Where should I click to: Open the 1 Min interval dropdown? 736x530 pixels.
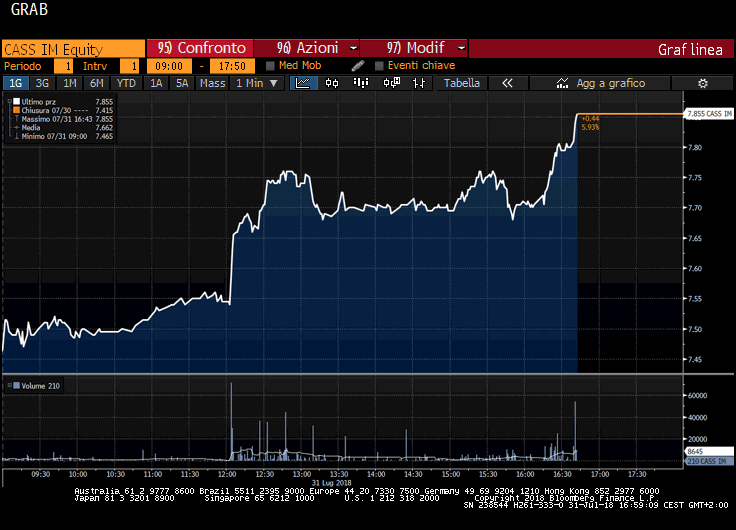point(256,83)
